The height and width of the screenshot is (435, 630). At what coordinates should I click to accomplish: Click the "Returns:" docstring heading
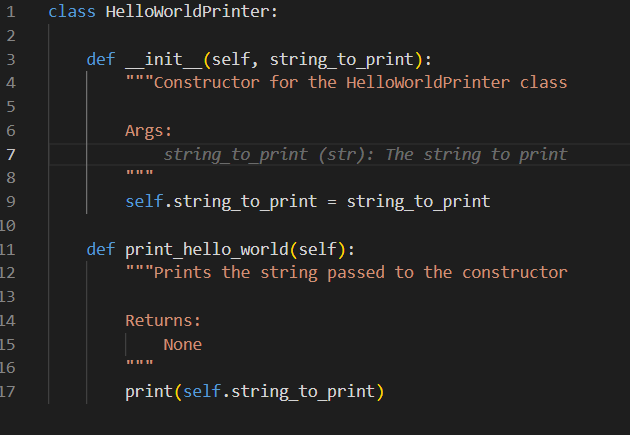(163, 321)
